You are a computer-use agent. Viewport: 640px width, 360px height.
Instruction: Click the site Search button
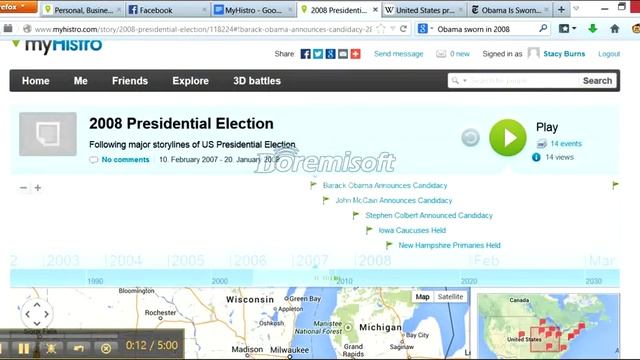(x=597, y=81)
